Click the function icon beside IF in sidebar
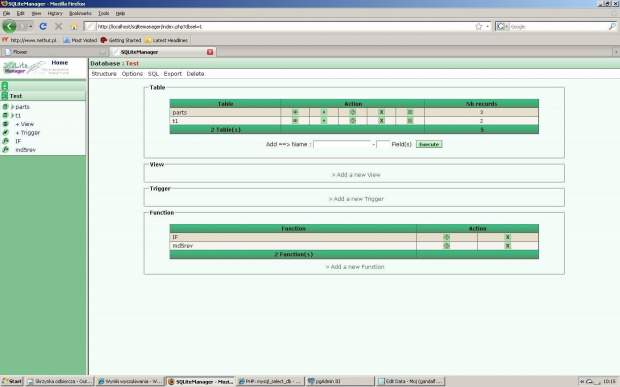This screenshot has width=620, height=387. pos(5,141)
